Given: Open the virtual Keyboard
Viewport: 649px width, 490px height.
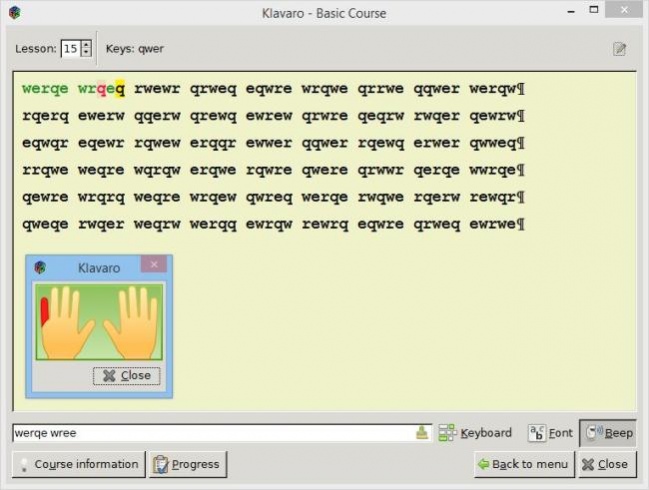Looking at the screenshot, I should [475, 433].
